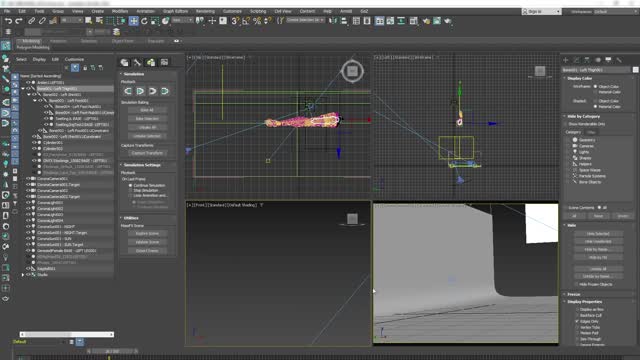Screen dimensions: 640x360
Task: Click the Select Object icon
Action: click(x=88, y=21)
